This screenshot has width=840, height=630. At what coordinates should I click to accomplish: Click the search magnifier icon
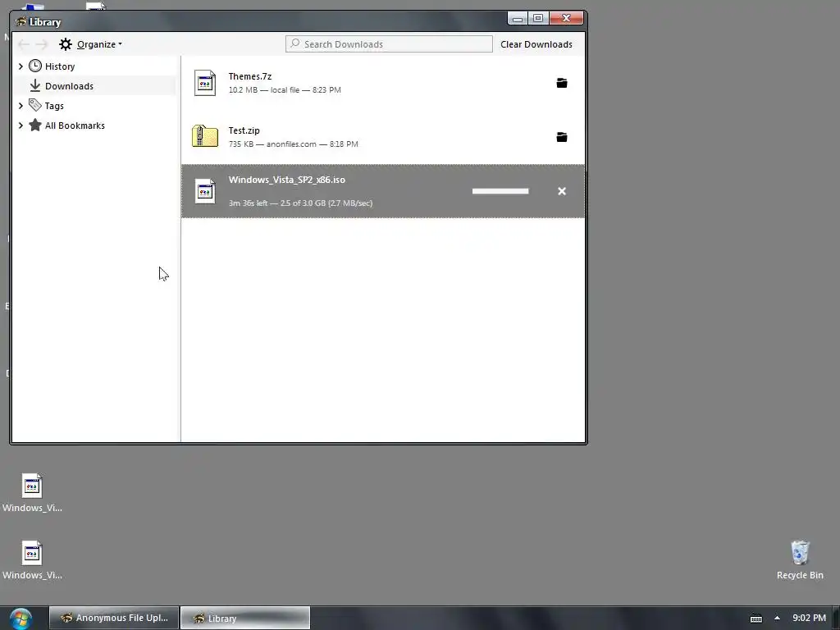click(x=294, y=43)
